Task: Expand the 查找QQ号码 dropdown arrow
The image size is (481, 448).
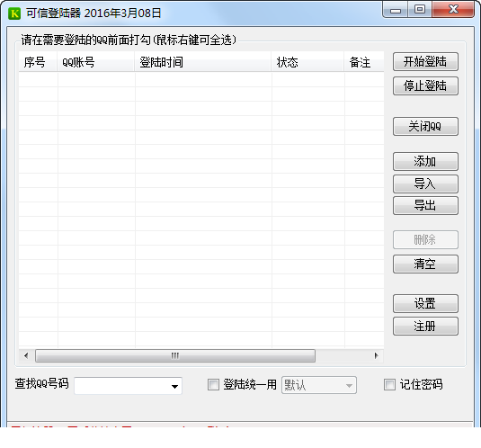Action: (x=174, y=386)
